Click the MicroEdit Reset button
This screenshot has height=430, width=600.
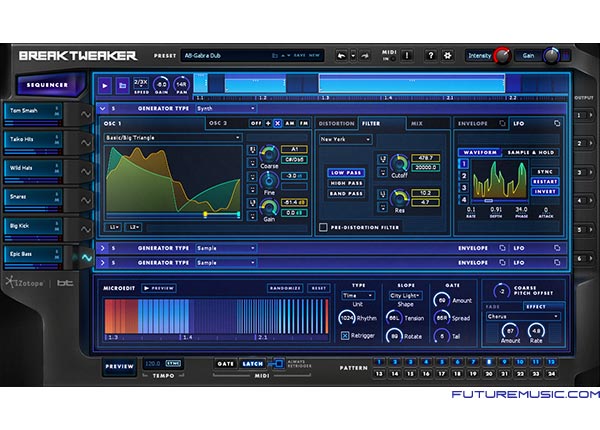(x=319, y=288)
